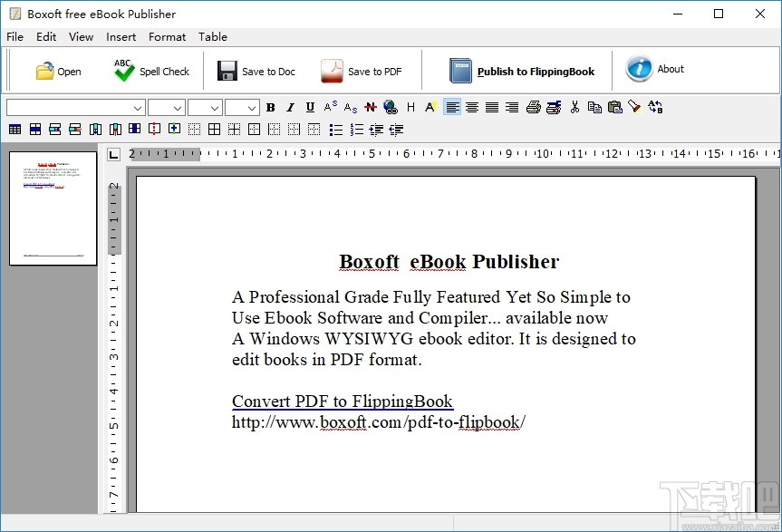Run Spell Check on the document
Image resolution: width=782 pixels, height=532 pixels.
coord(150,70)
